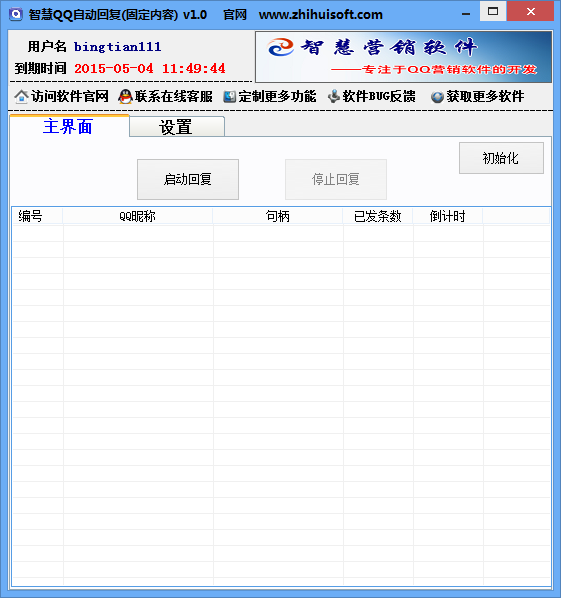Click the globe icon for more software
This screenshot has height=598, width=561.
(437, 97)
